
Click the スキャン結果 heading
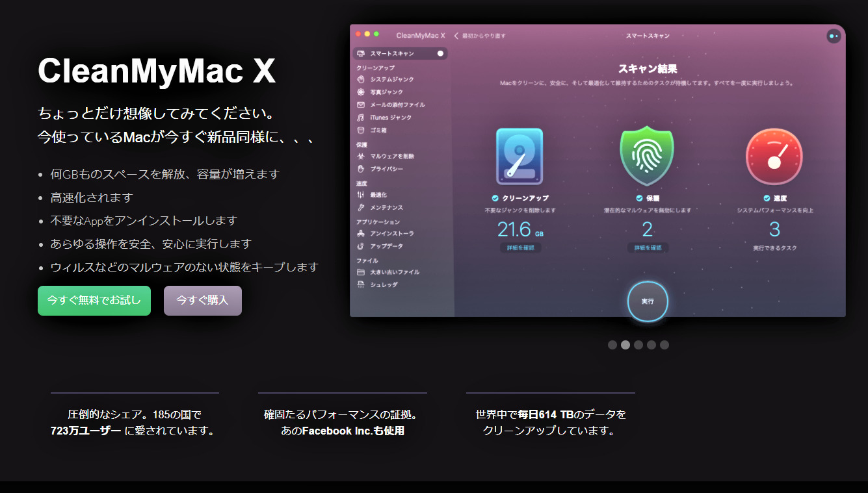(648, 68)
